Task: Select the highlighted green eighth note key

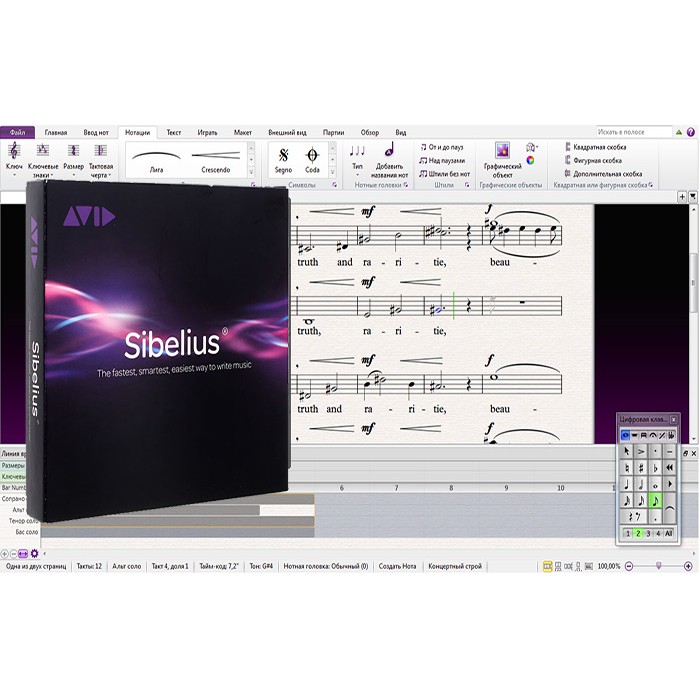Action: pyautogui.click(x=655, y=500)
